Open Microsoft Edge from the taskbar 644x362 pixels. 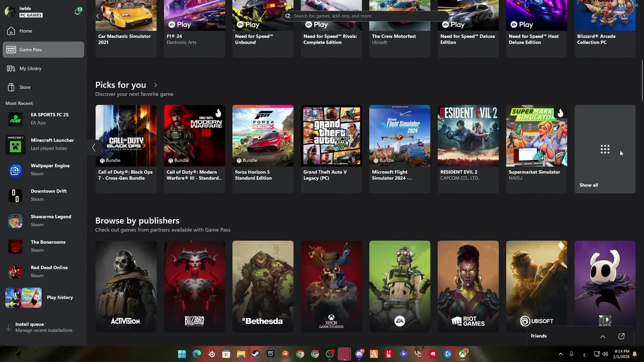[197, 354]
